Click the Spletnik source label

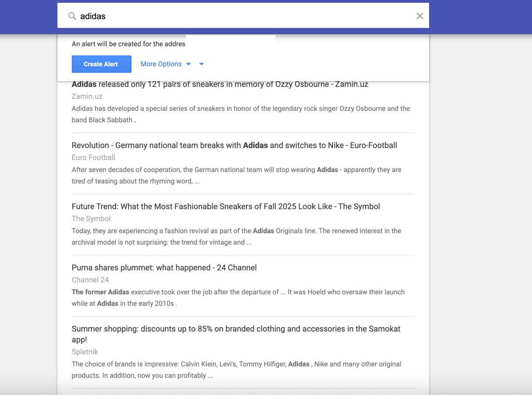[85, 352]
